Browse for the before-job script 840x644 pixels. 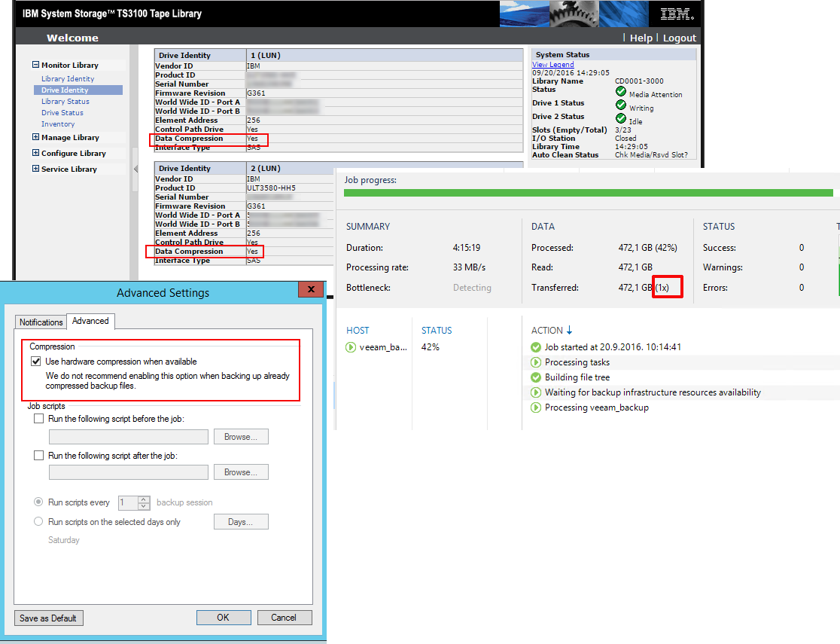[x=241, y=436]
